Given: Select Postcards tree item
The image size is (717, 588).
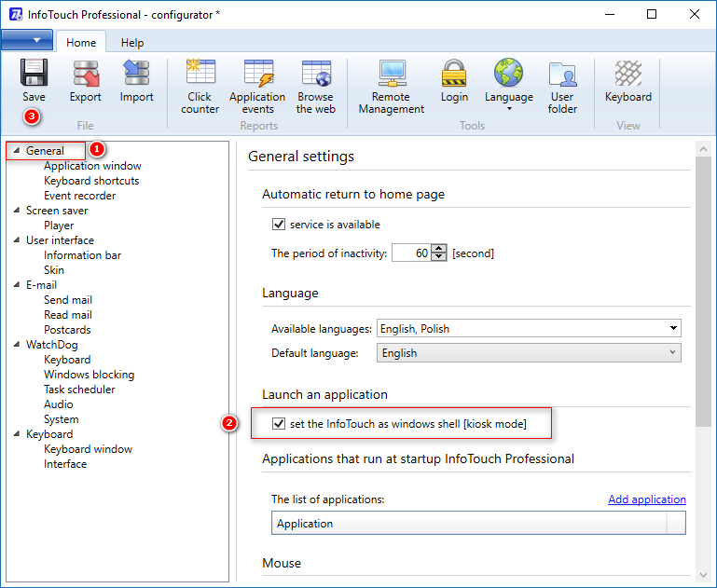Looking at the screenshot, I should (67, 329).
